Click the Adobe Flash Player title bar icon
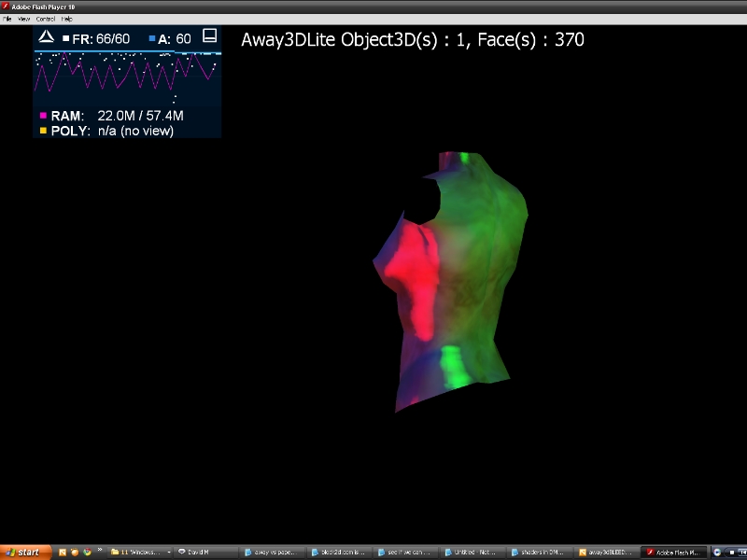Image resolution: width=747 pixels, height=560 pixels. tap(6, 7)
